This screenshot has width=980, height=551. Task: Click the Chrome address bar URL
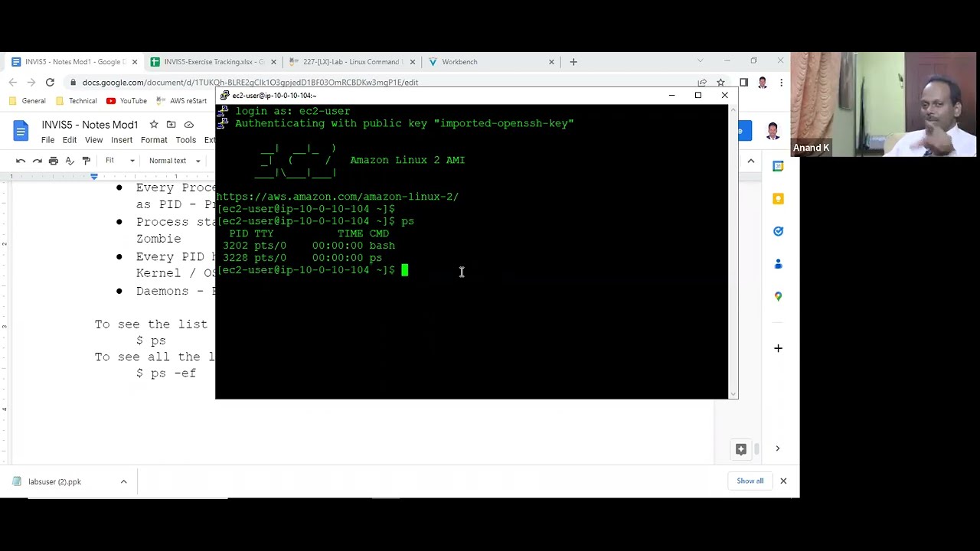tap(250, 82)
